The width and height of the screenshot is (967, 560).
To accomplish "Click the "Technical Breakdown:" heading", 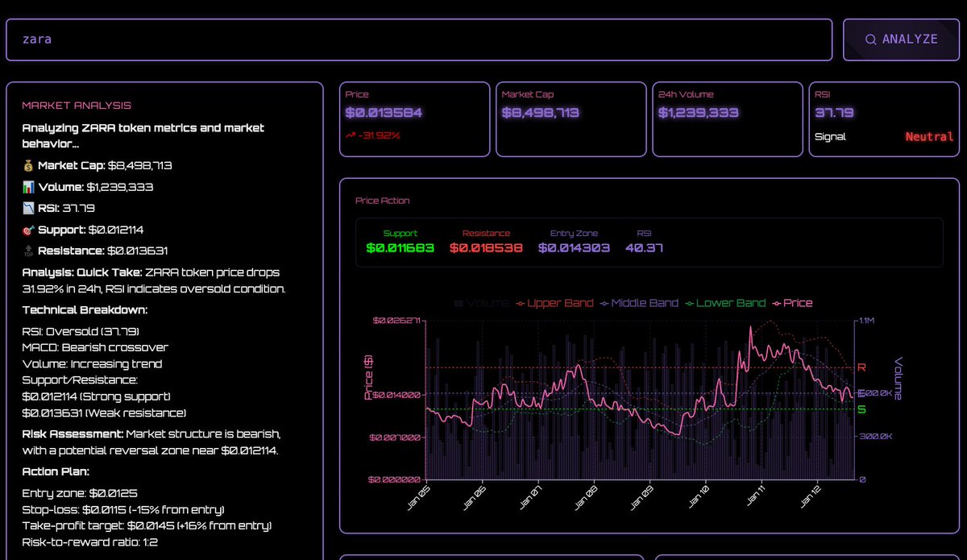I will coord(85,310).
